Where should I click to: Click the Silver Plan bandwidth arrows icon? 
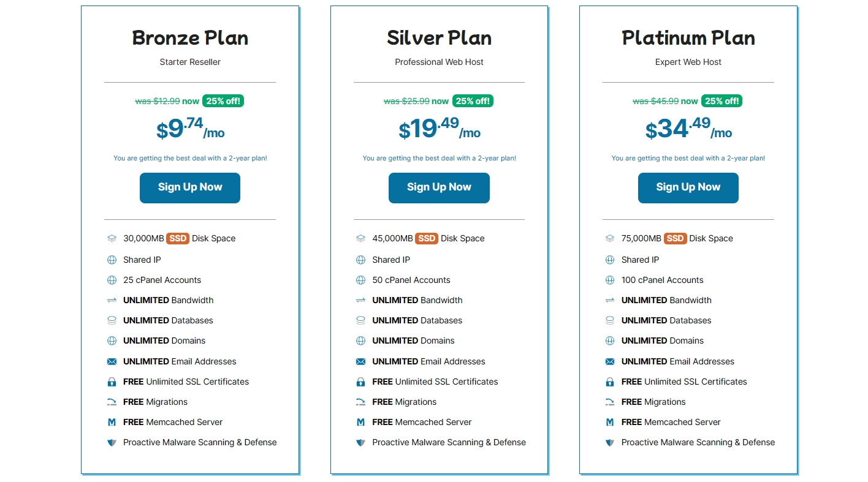pos(360,300)
